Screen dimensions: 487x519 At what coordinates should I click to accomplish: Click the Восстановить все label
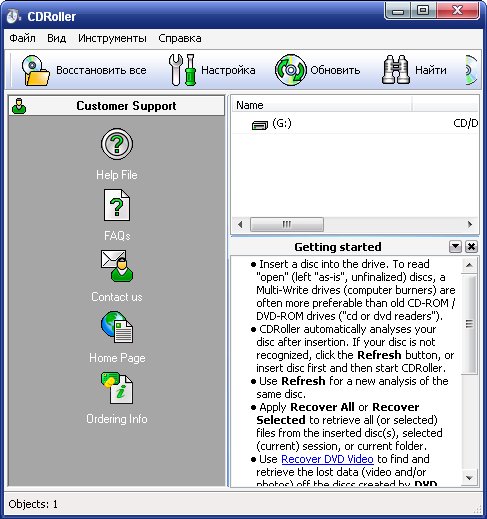click(x=101, y=70)
